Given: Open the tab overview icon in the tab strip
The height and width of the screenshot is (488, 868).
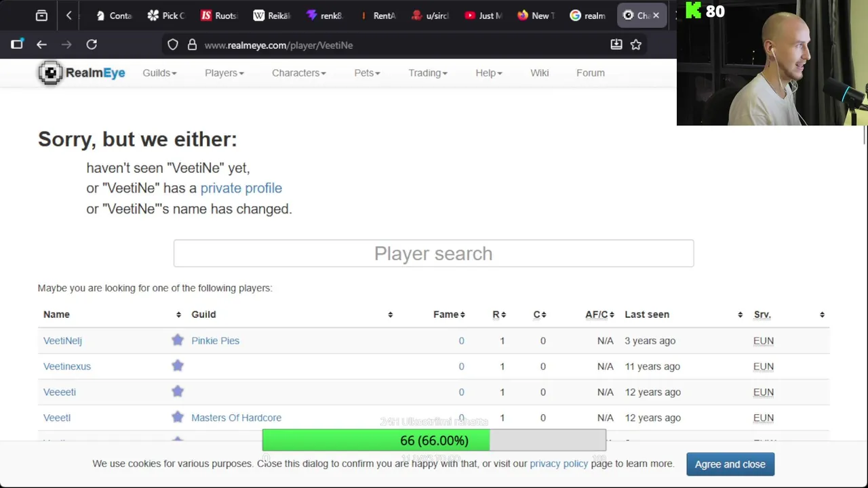Looking at the screenshot, I should (x=41, y=15).
